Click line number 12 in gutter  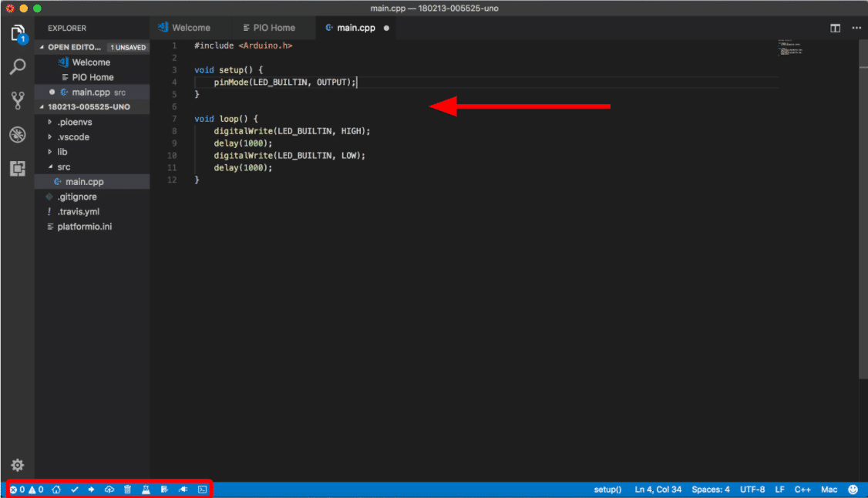pyautogui.click(x=172, y=180)
